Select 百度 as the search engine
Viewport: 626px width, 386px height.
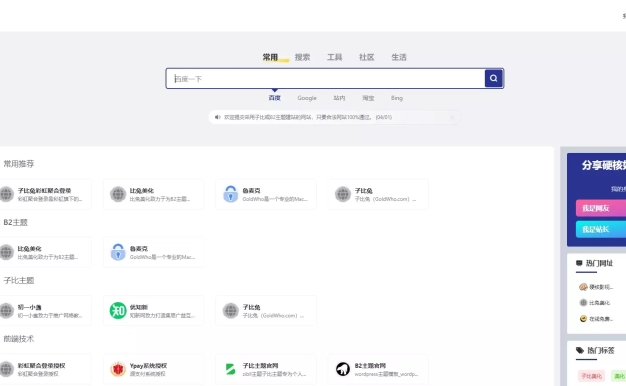coord(275,98)
